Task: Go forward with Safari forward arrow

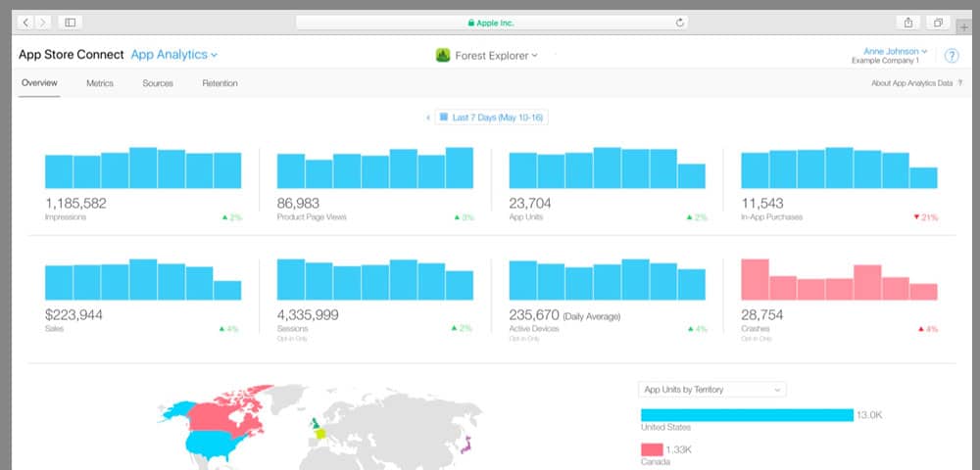Action: click(x=42, y=23)
